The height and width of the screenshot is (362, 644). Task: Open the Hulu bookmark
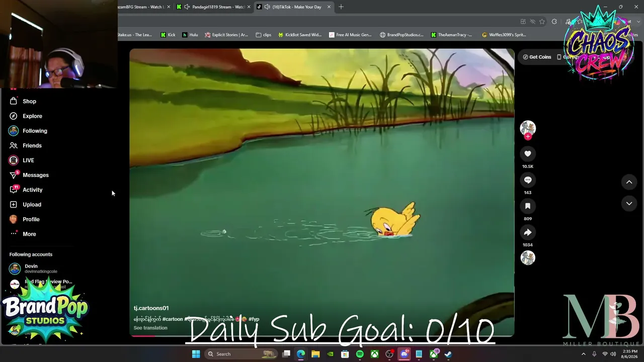[x=190, y=35]
